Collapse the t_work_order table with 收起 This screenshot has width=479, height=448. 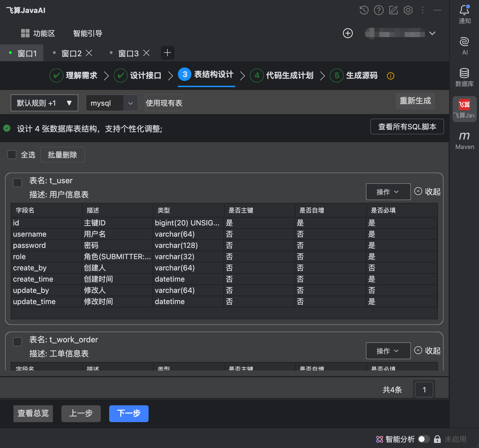point(428,350)
